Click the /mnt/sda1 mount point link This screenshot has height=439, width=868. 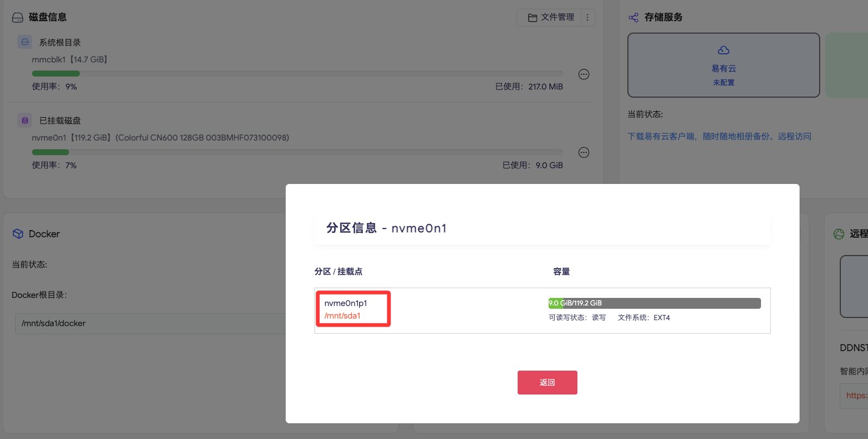(x=342, y=316)
